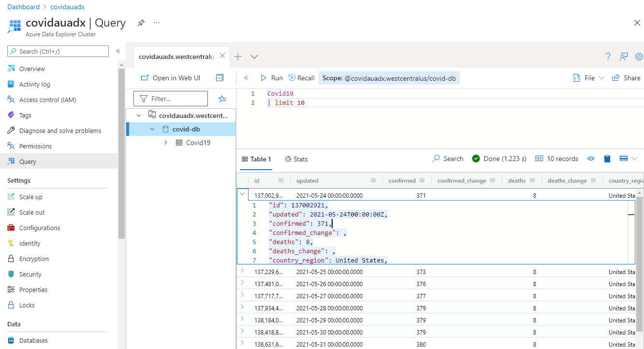Open the ellipsis more options menu
Screen dimensions: 644x349
point(157,23)
